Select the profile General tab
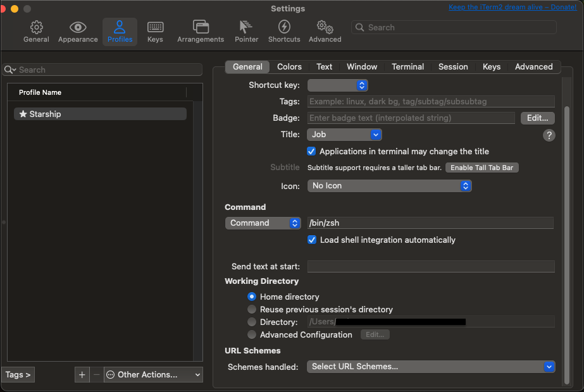Viewport: 584px width, 392px height. [x=247, y=66]
